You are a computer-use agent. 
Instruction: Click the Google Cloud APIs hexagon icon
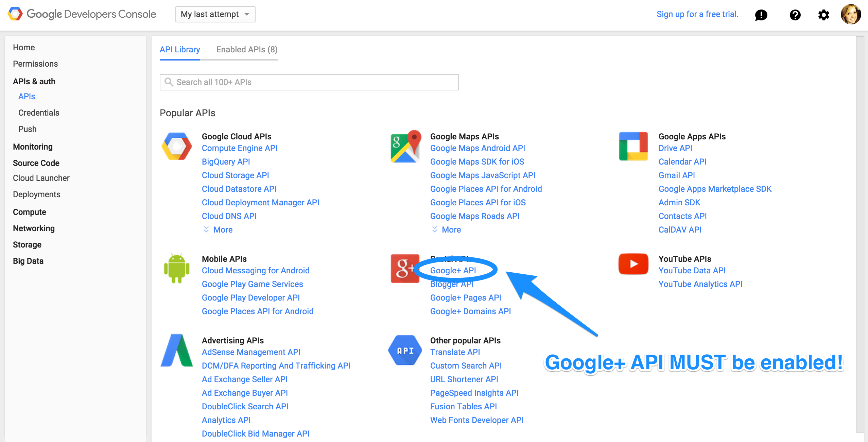click(177, 146)
